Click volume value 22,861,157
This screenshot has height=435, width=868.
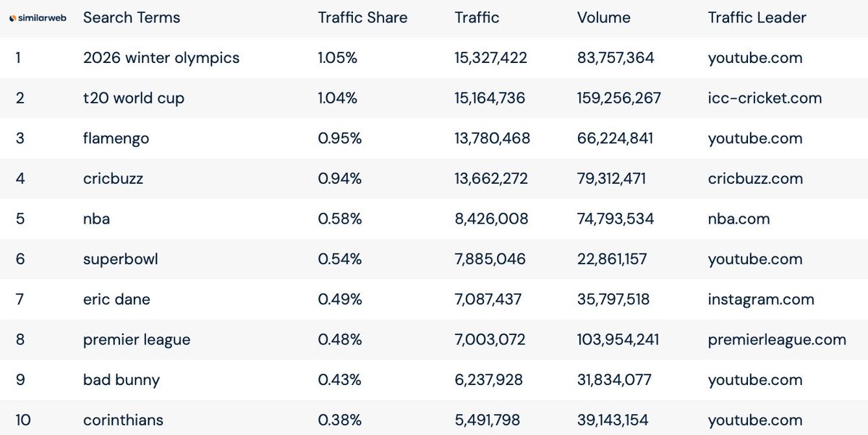(x=612, y=259)
